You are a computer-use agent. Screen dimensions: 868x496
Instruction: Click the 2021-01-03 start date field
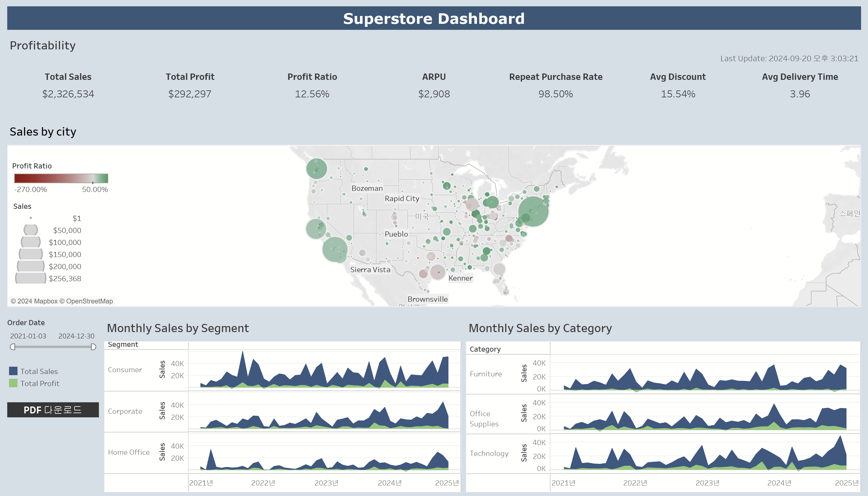pos(28,336)
